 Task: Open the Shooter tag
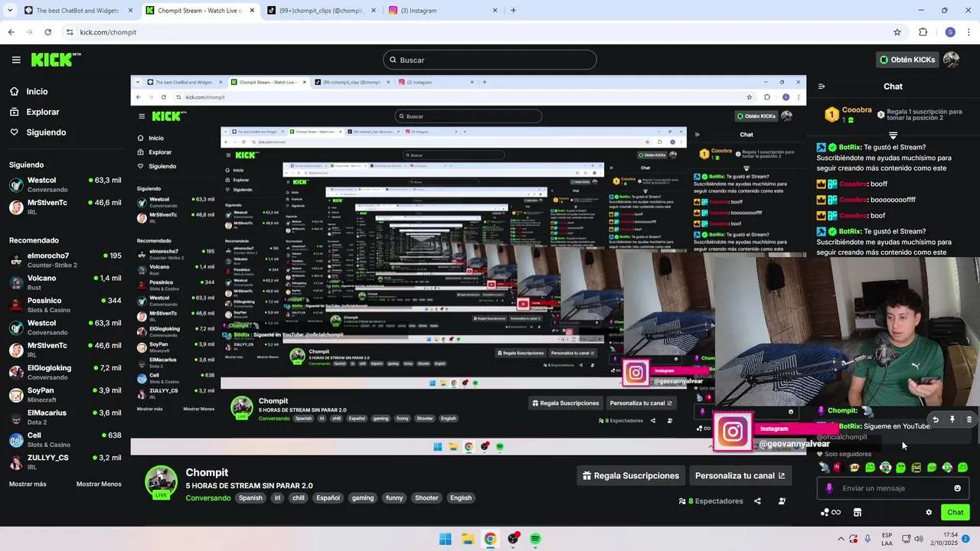[426, 498]
